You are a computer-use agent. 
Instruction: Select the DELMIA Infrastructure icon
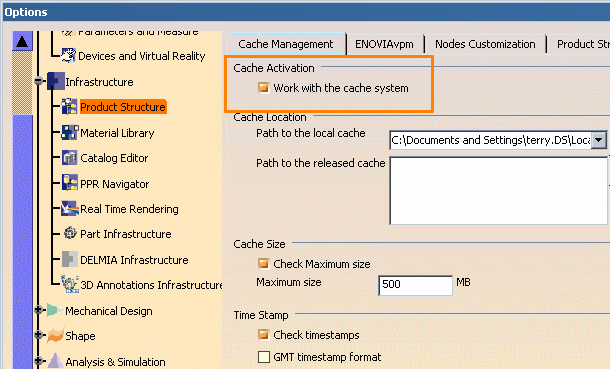(70, 259)
